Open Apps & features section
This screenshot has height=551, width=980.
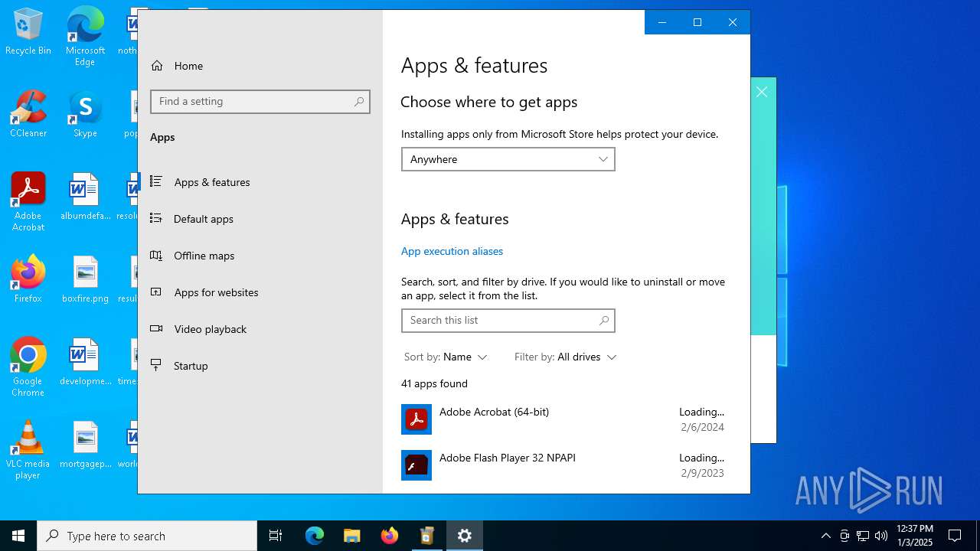[x=260, y=182]
